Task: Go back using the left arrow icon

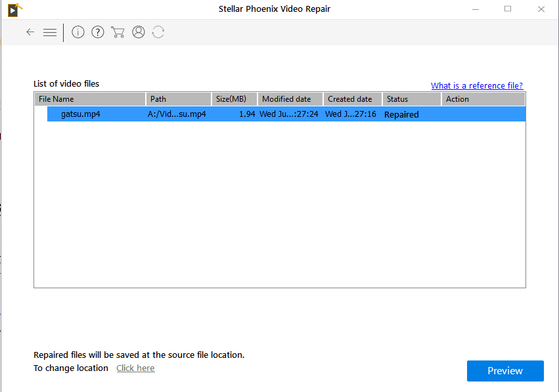Action: pyautogui.click(x=30, y=32)
